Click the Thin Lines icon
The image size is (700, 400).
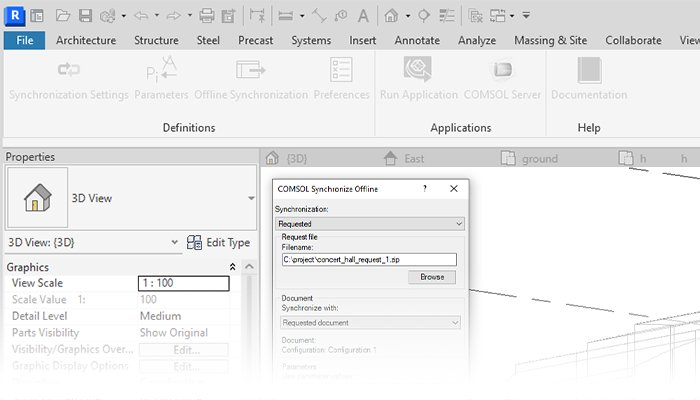click(x=446, y=16)
